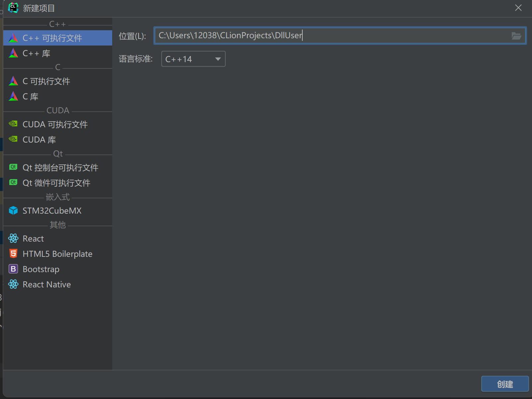The image size is (532, 399).
Task: Click the CUDA 可执行文件 NVIDIA icon
Action: point(13,124)
